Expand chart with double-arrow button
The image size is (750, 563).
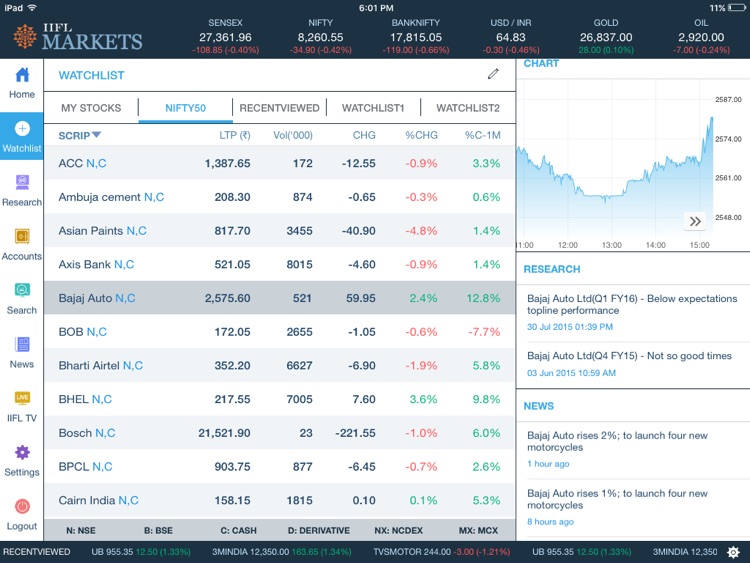click(695, 221)
